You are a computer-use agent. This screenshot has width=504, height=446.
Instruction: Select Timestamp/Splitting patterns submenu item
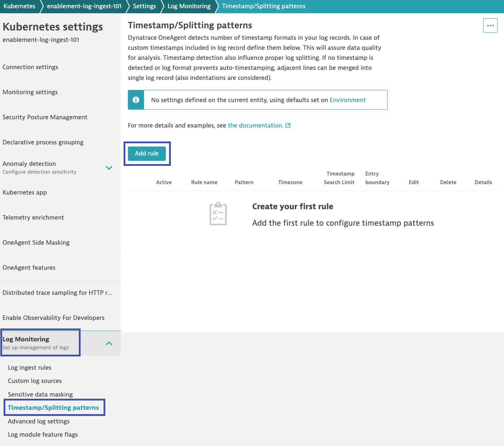(53, 408)
